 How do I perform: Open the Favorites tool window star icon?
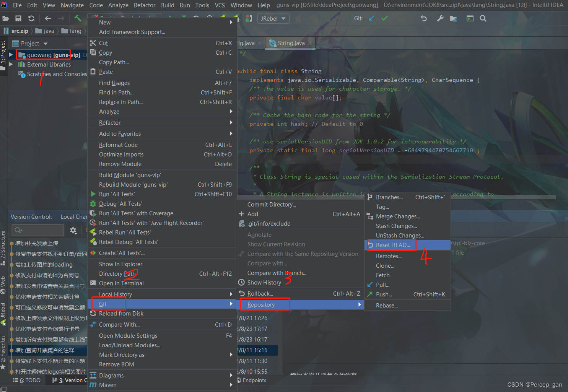pos(3,366)
